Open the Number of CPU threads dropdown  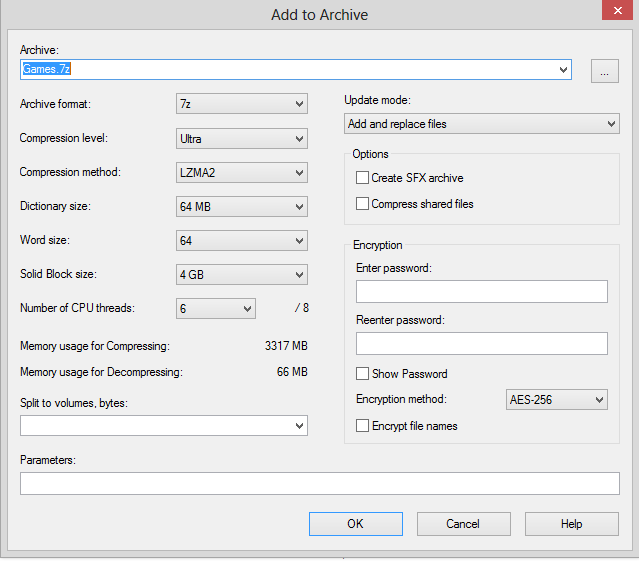click(216, 308)
